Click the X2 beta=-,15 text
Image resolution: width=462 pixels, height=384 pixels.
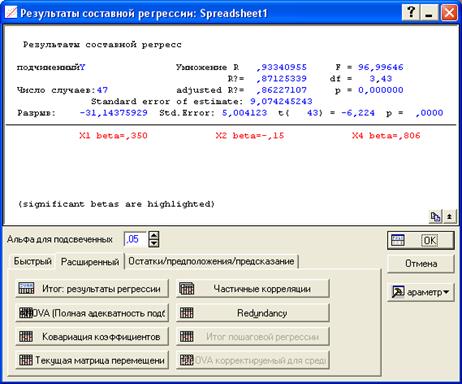pos(250,136)
